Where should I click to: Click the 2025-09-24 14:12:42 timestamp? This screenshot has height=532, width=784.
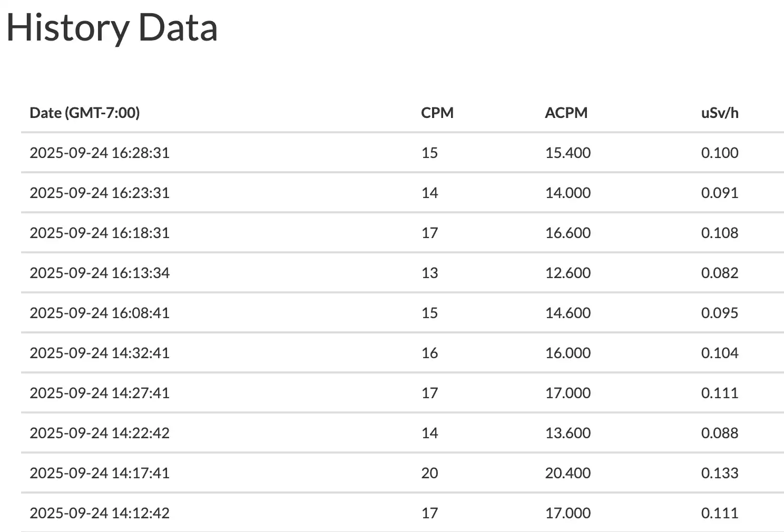(100, 513)
